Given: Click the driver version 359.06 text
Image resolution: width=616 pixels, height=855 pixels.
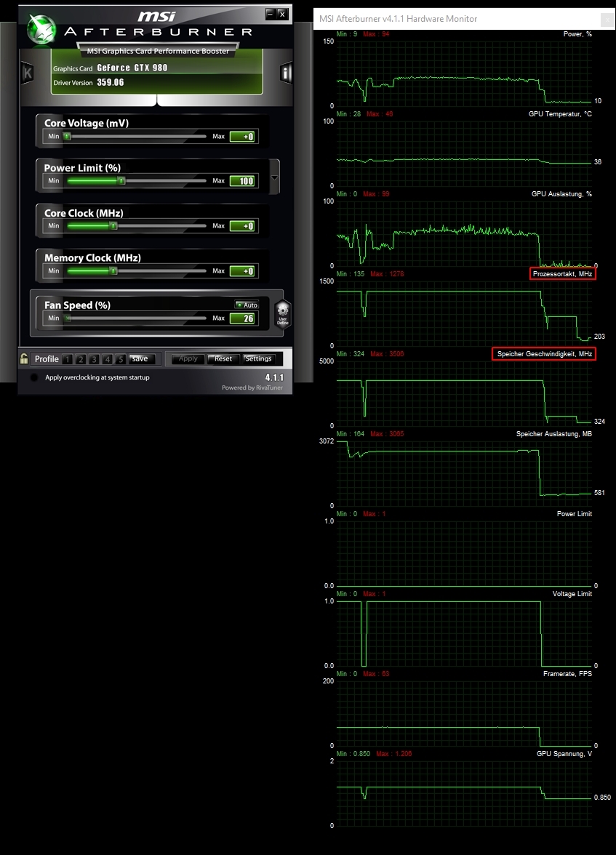Looking at the screenshot, I should pyautogui.click(x=111, y=82).
